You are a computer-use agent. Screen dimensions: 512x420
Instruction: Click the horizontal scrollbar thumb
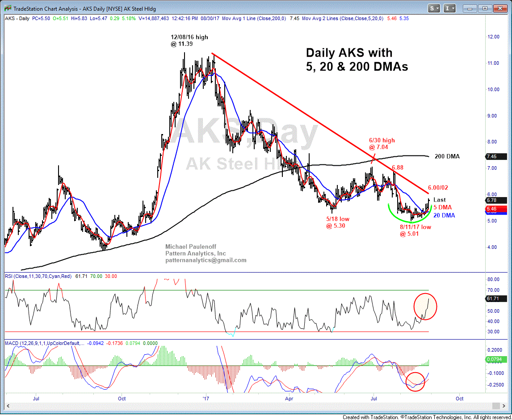click(496, 406)
